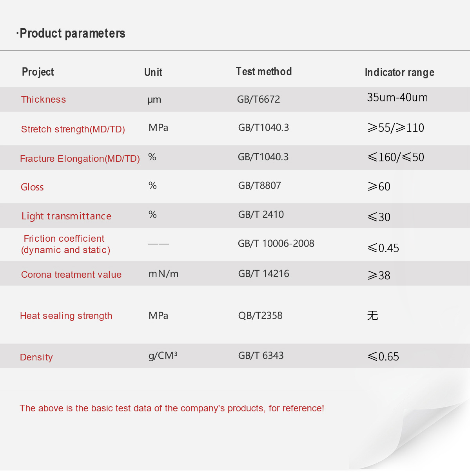470x476 pixels.
Task: Click the Indicator range column header
Action: coord(399,72)
